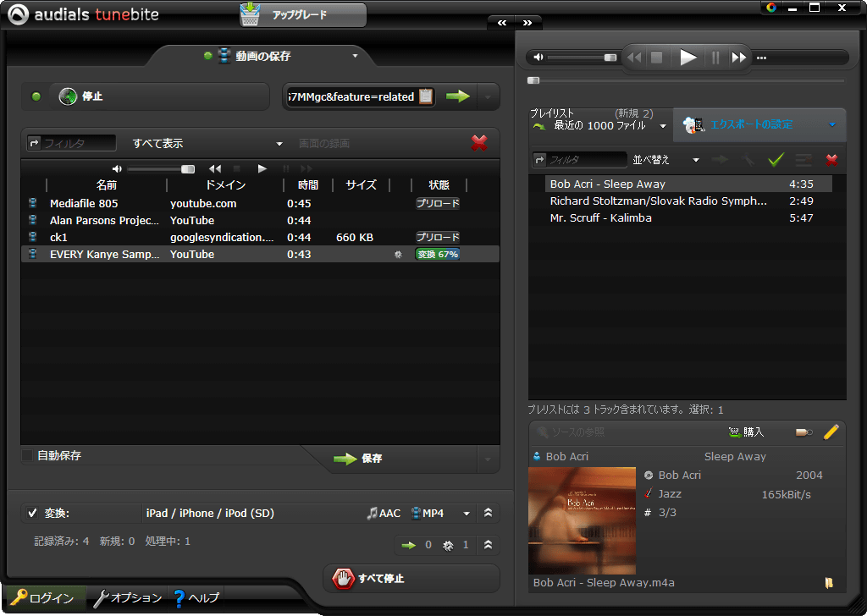Pause the main player
This screenshot has width=867, height=616.
point(715,57)
